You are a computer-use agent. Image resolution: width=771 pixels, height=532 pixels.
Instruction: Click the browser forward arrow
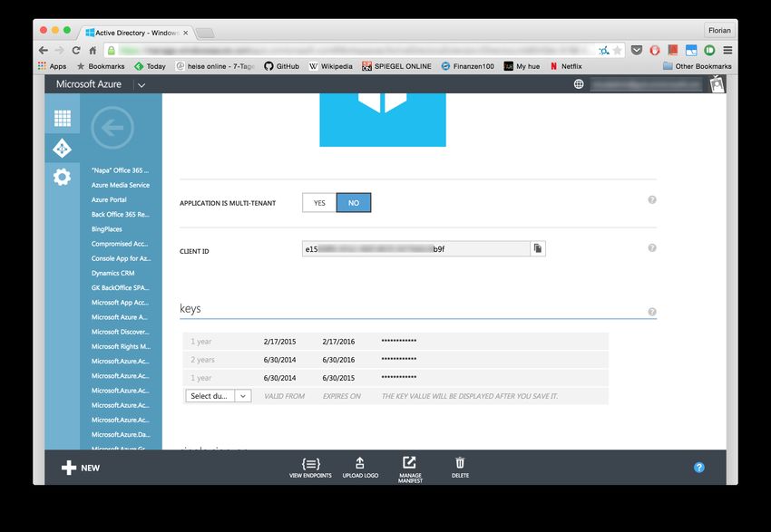click(x=60, y=50)
